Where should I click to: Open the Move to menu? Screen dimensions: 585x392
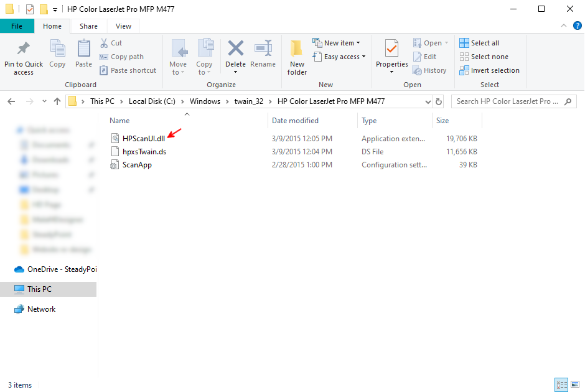coord(178,57)
